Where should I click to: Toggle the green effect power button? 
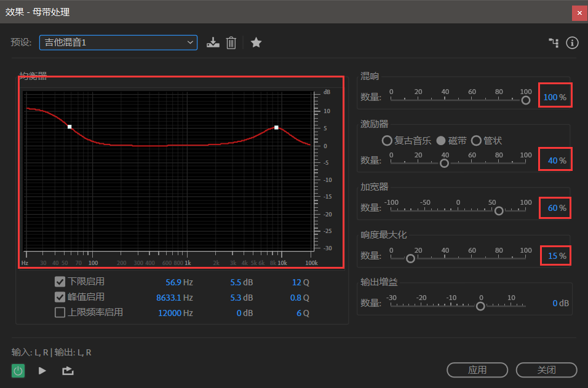click(x=18, y=370)
